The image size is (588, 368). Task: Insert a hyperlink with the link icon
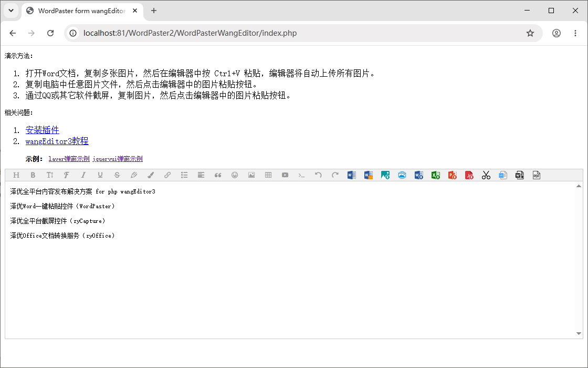click(x=167, y=175)
